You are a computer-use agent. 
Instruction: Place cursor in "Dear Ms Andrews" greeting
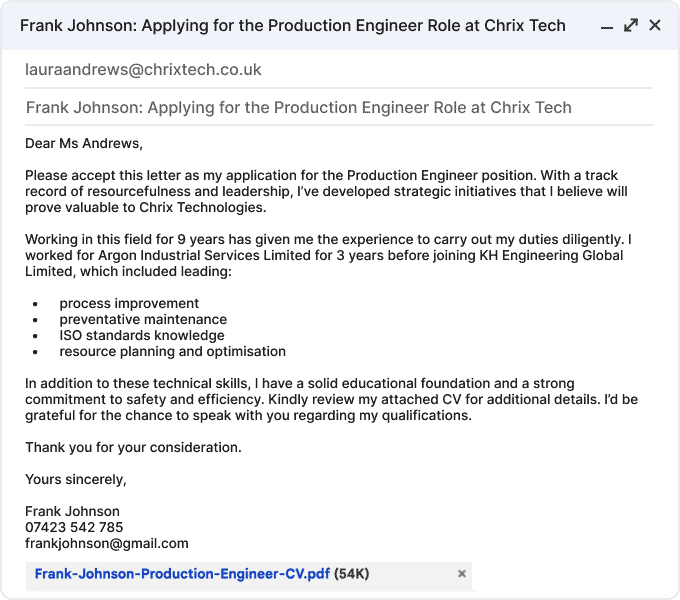[x=84, y=143]
